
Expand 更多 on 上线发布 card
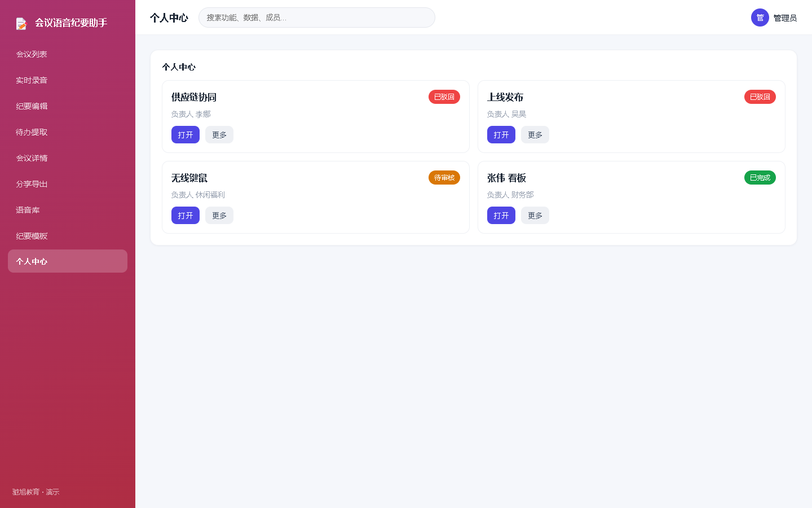(x=535, y=135)
